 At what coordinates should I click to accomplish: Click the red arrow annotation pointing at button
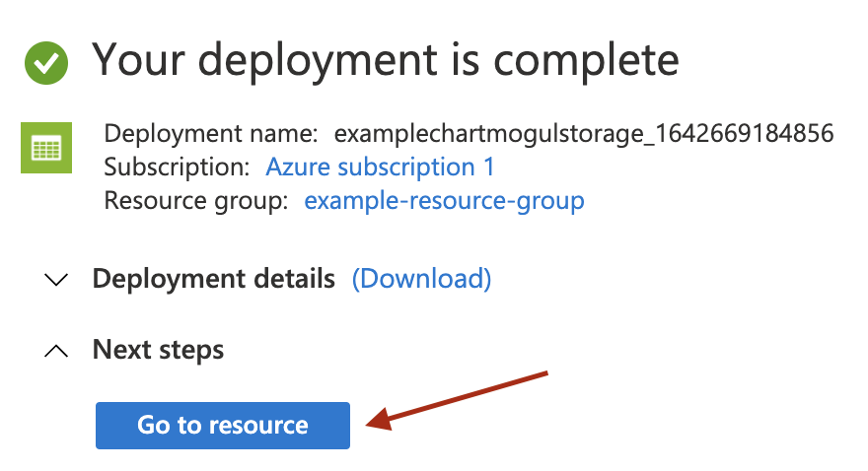coord(458,400)
